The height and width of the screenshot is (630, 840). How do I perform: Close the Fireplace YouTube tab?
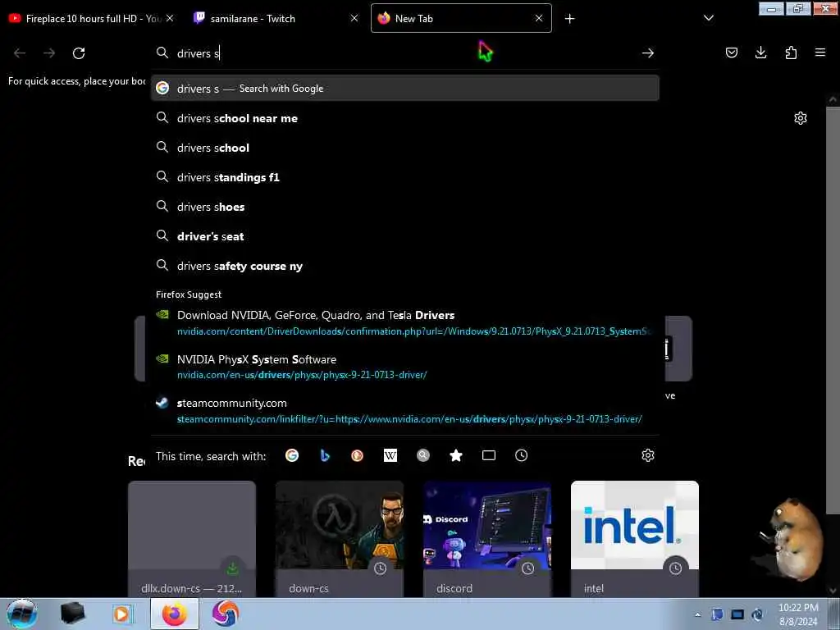[x=170, y=18]
